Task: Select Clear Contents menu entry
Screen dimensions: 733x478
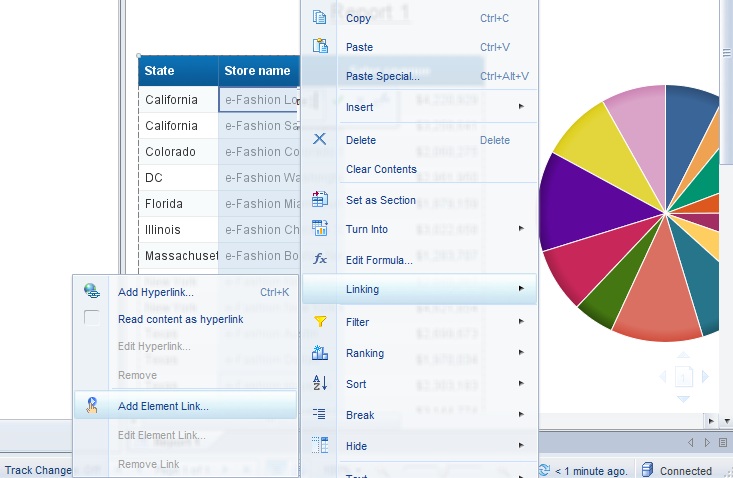Action: [x=420, y=169]
